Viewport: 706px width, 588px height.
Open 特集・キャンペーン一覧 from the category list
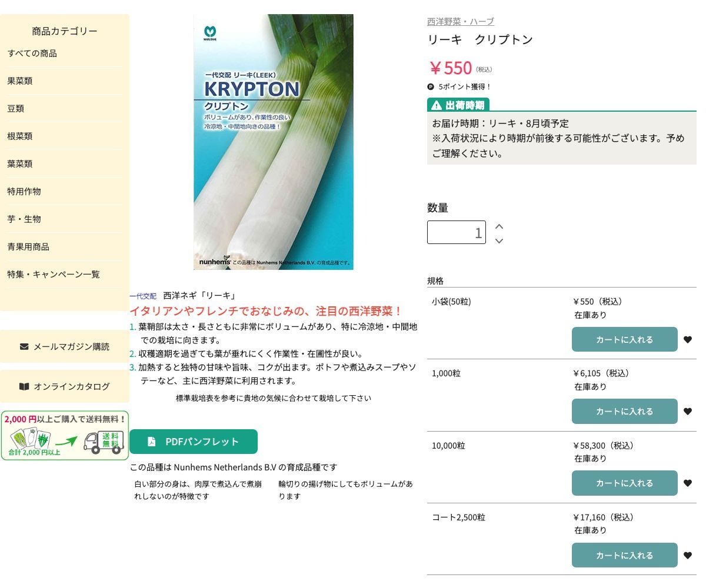(x=53, y=274)
